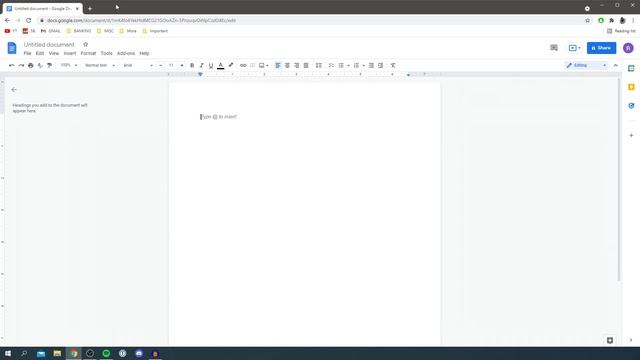Image resolution: width=640 pixels, height=360 pixels.
Task: Close the document outline with back arrow
Action: (14, 89)
